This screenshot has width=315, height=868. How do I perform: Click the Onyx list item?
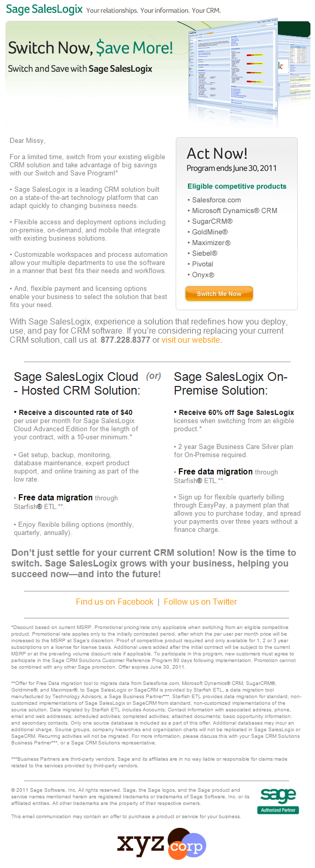click(x=203, y=275)
